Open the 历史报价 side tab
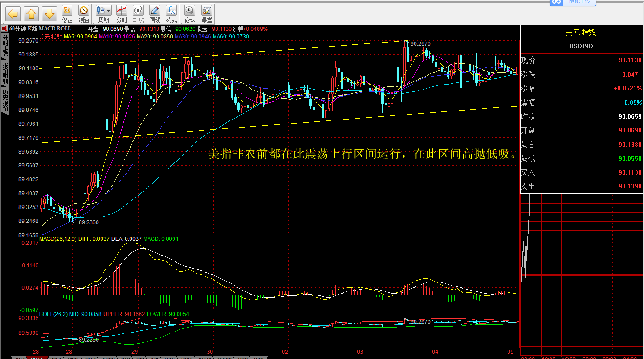This screenshot has width=644, height=359. [x=5, y=100]
